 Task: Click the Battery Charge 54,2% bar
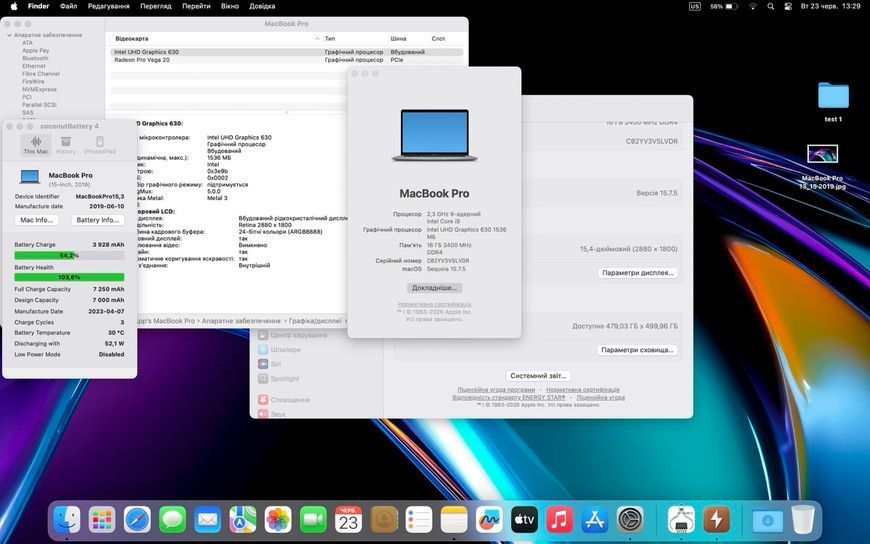tap(69, 255)
